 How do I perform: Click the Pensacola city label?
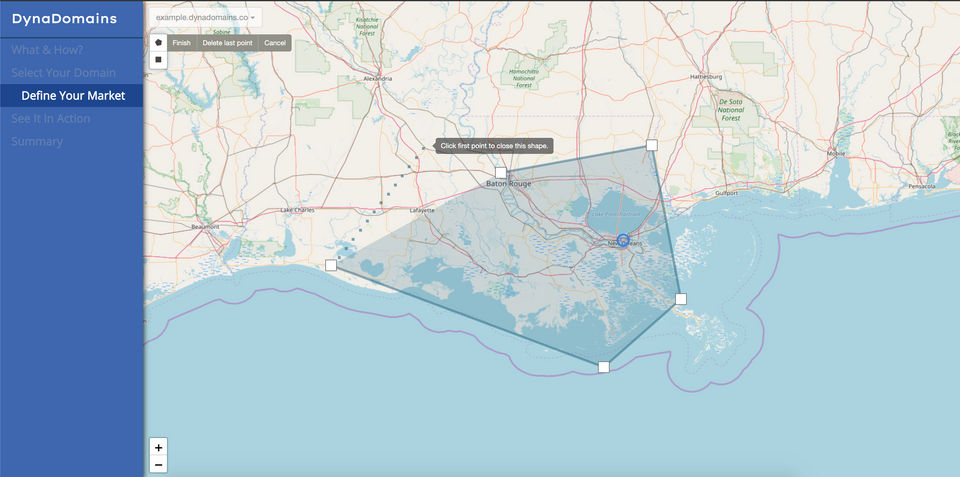coord(920,186)
